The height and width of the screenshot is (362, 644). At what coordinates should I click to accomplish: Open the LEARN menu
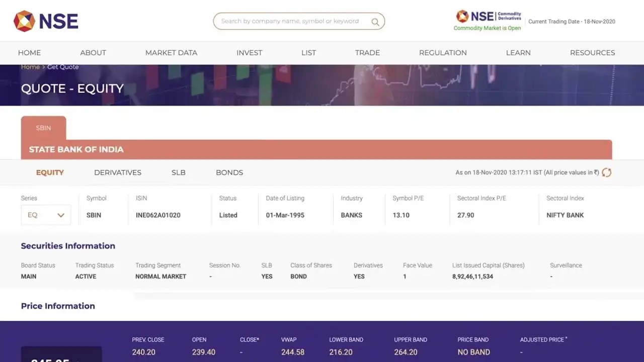[518, 52]
